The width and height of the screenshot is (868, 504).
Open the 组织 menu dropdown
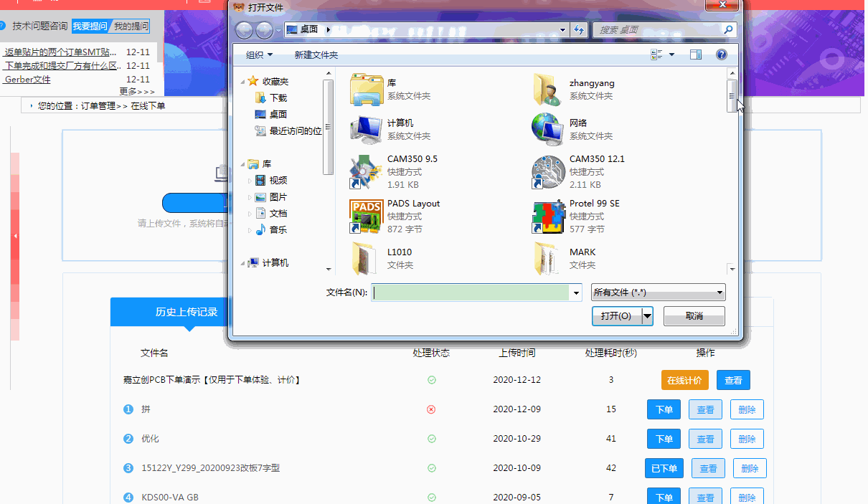click(259, 55)
